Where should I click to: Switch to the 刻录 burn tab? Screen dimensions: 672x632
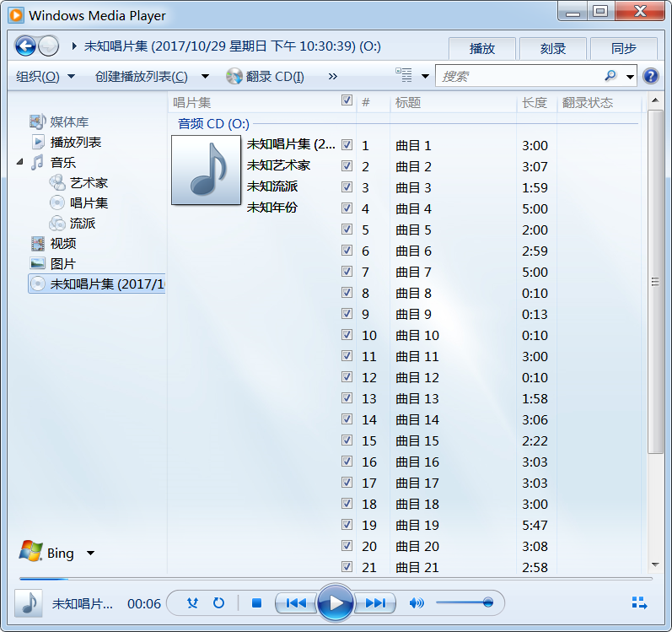click(553, 48)
